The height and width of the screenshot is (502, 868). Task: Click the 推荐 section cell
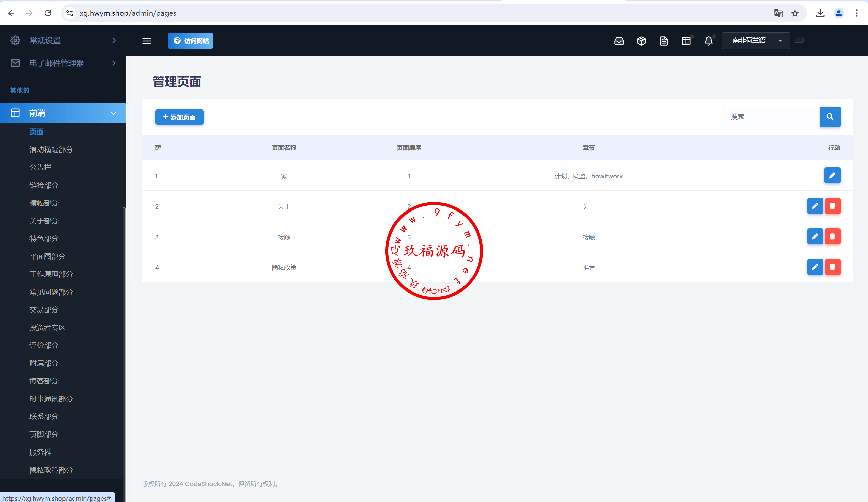point(589,267)
